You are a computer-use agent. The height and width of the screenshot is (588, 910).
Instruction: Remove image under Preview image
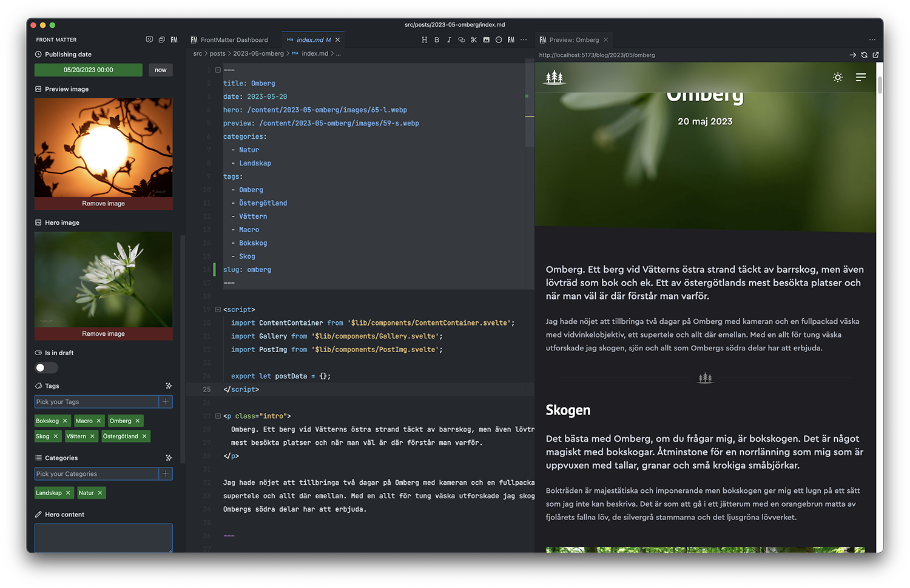(x=104, y=204)
